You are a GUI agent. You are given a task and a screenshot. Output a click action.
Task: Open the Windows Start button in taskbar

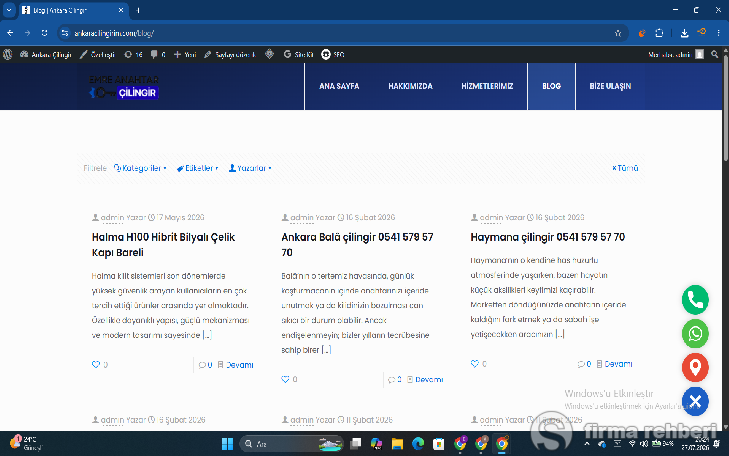[x=227, y=444]
